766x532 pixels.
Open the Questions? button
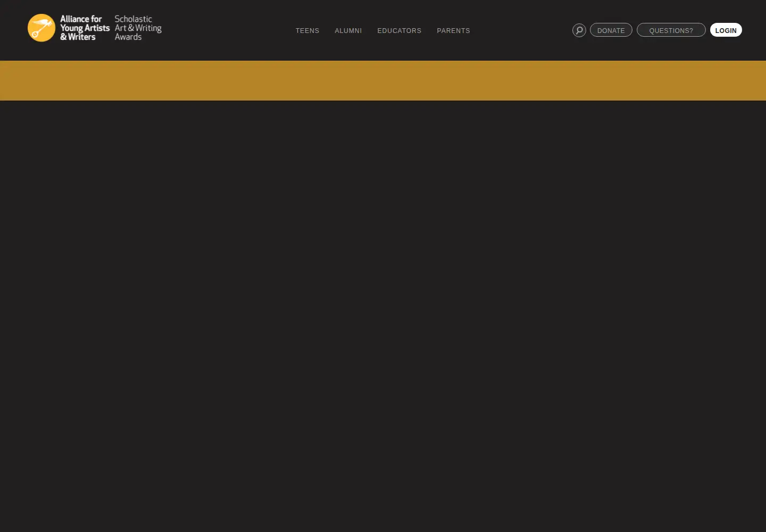[671, 30]
